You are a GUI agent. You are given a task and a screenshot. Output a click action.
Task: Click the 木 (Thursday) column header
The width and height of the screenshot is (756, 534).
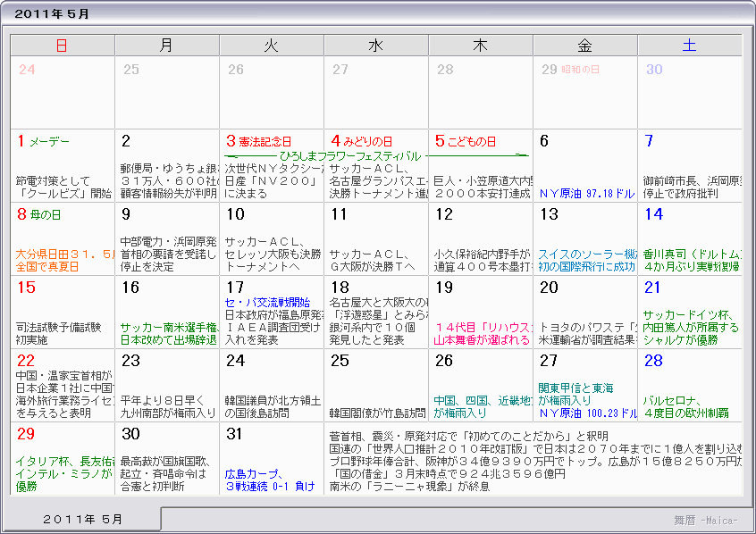click(x=481, y=46)
